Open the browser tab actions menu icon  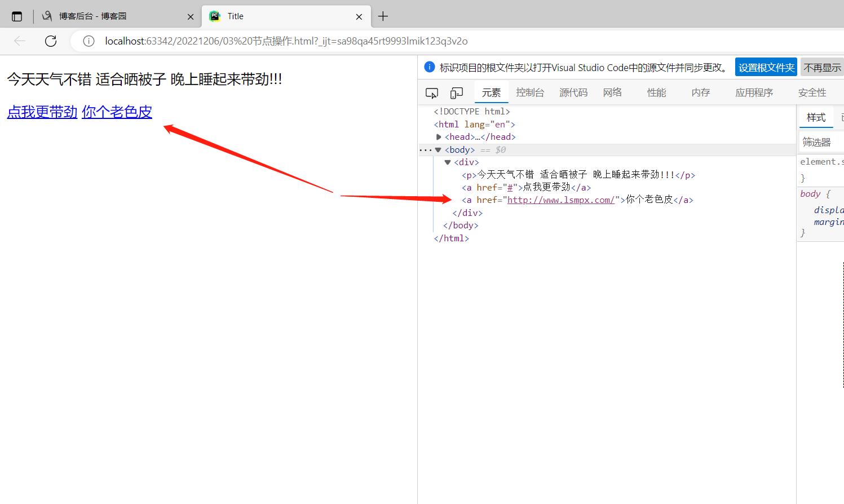pos(17,16)
